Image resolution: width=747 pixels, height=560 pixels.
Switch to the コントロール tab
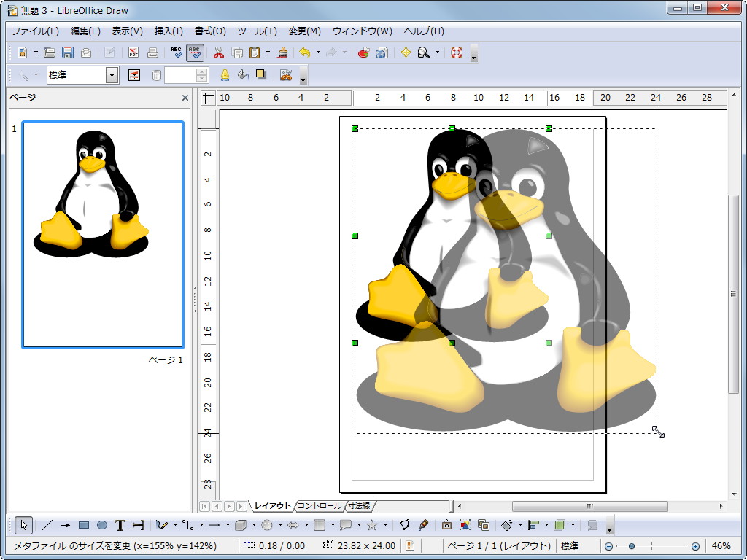[319, 506]
